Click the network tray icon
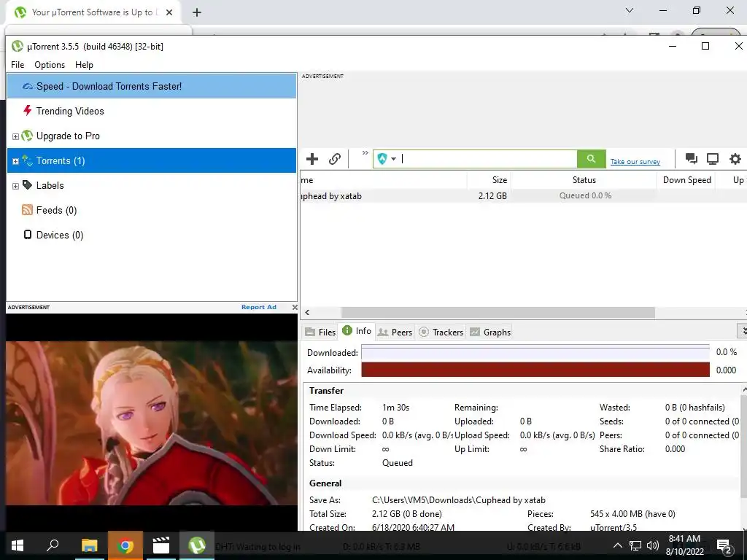747x560 pixels. click(635, 545)
